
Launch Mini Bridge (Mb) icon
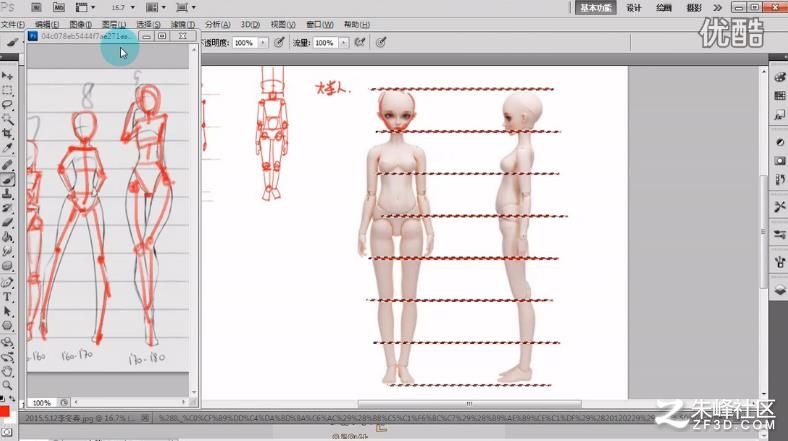tap(59, 8)
